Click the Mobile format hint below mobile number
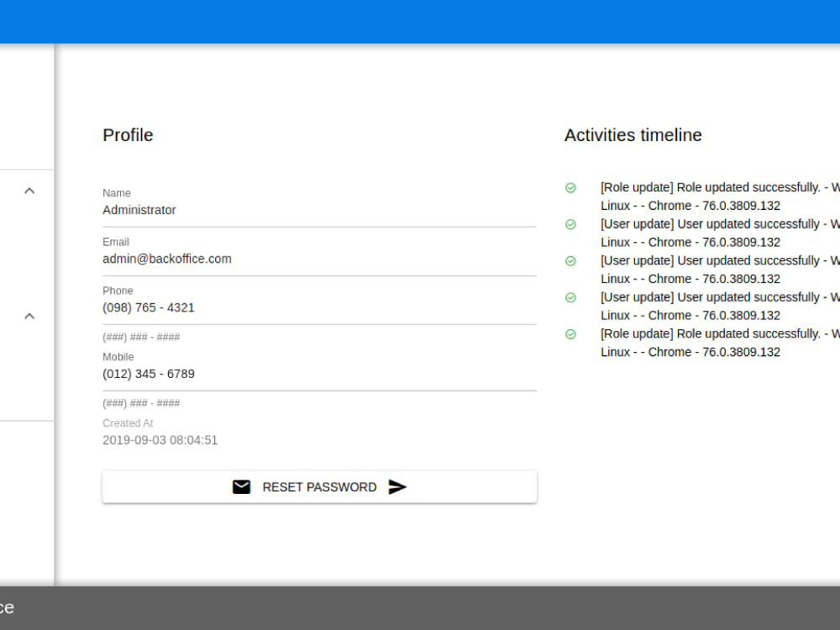This screenshot has width=840, height=630. (x=141, y=403)
